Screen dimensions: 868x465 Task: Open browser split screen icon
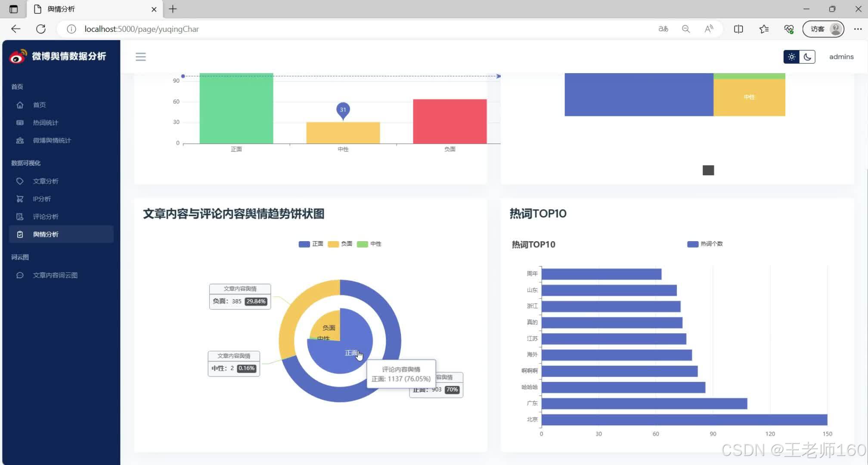click(x=738, y=29)
